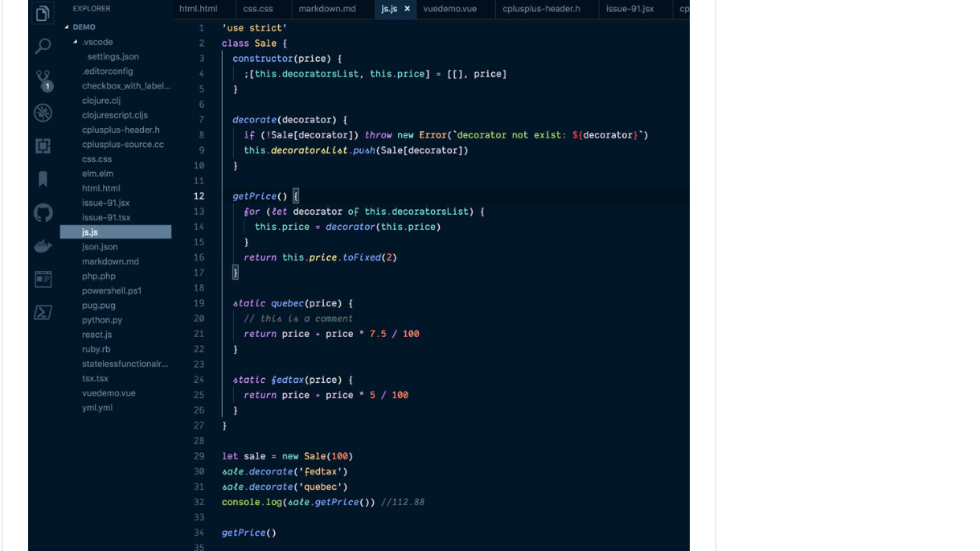980x551 pixels.
Task: Switch to the issue-91.jsx tab
Action: 629,9
